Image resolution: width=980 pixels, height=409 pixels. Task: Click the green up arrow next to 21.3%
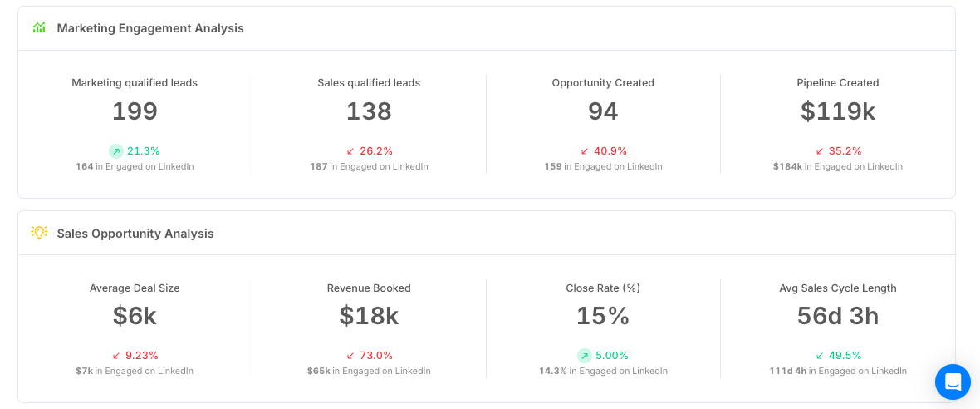116,150
